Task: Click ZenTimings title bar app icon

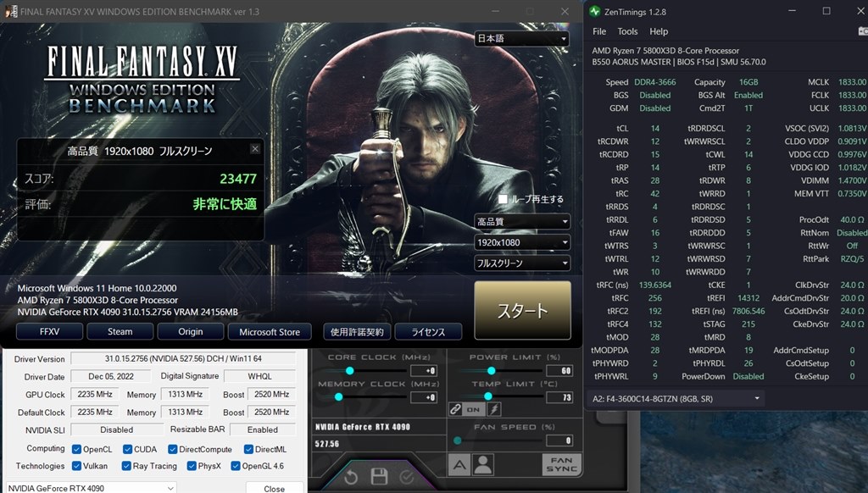Action: pyautogui.click(x=596, y=11)
